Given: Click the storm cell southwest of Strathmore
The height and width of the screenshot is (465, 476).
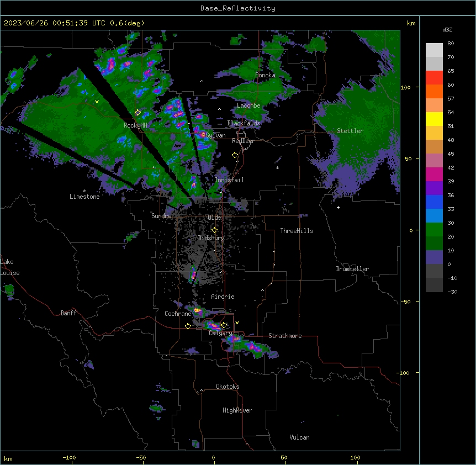Looking at the screenshot, I should [253, 347].
